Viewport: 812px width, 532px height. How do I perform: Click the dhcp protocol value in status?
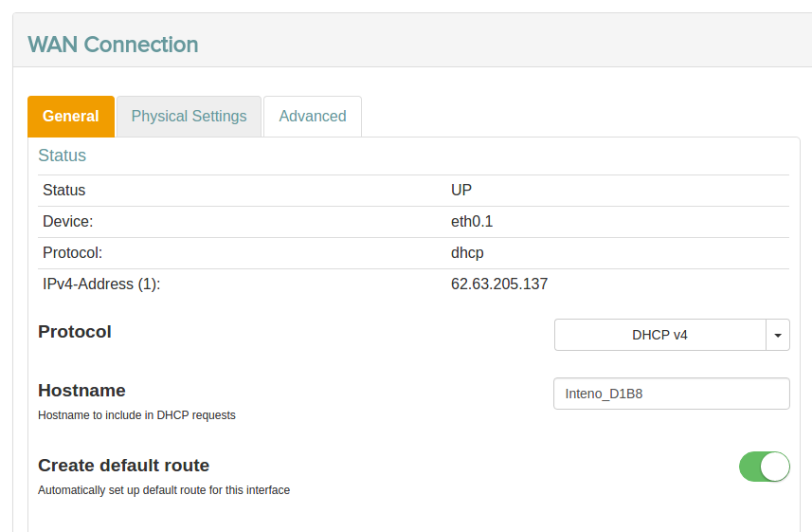467,253
